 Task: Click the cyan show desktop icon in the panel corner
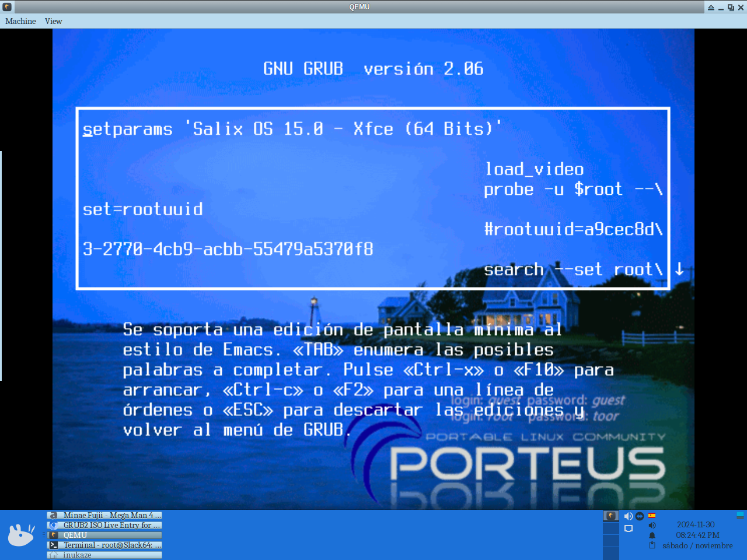[741, 515]
